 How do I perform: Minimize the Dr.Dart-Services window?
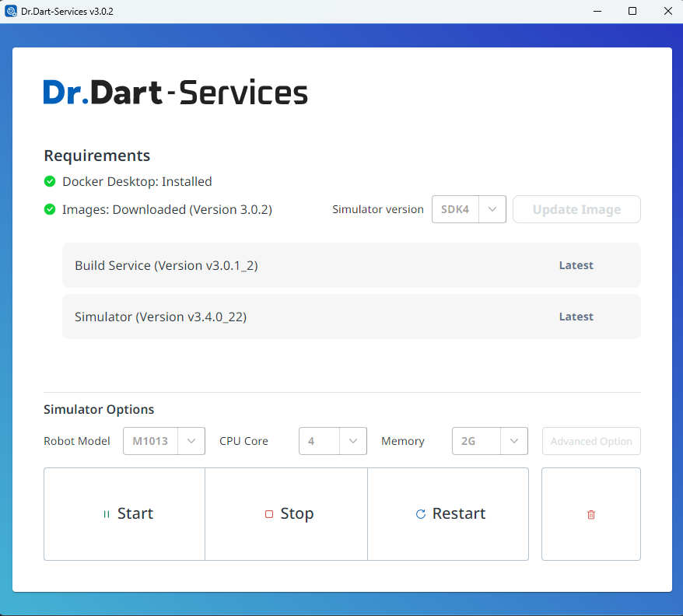597,11
